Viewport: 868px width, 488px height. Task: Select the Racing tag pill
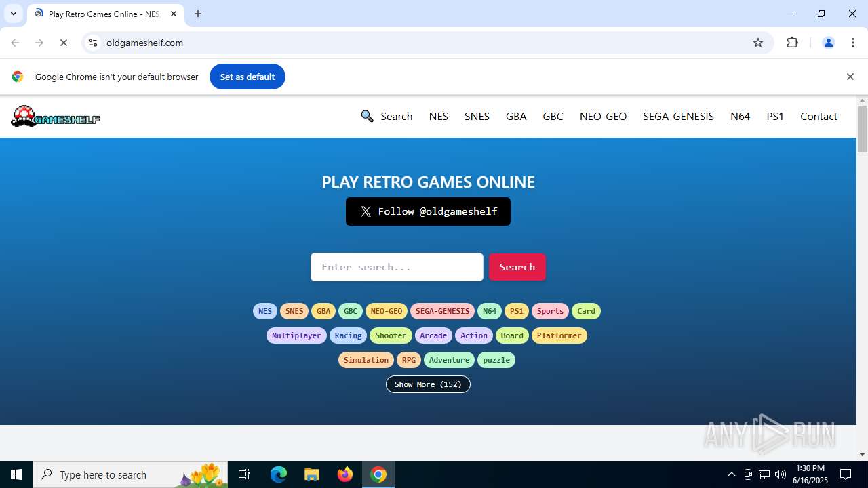349,335
